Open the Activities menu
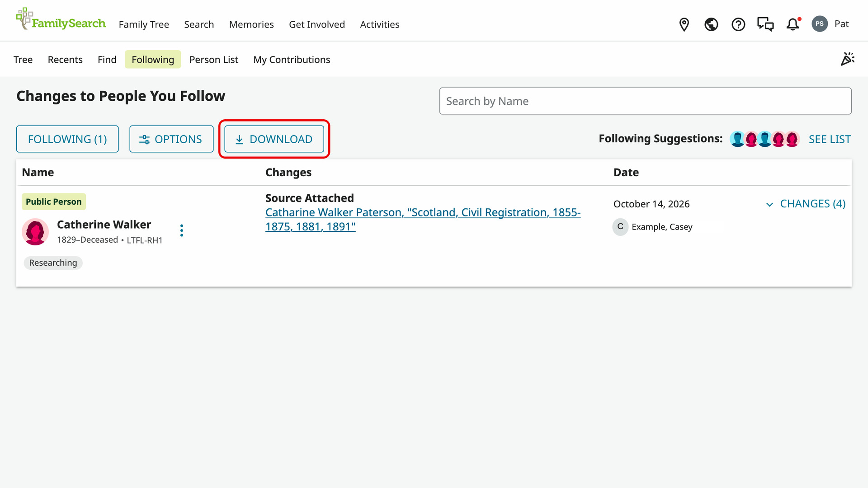 380,24
